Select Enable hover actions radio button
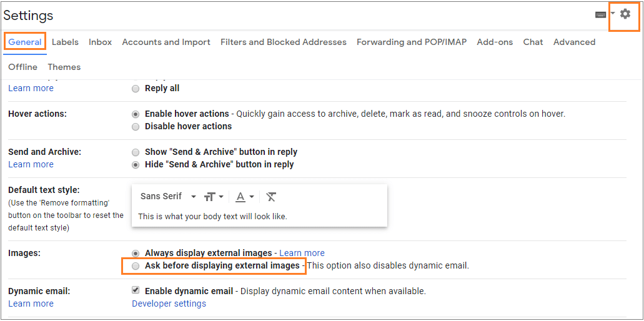Image resolution: width=644 pixels, height=321 pixels. (x=136, y=114)
